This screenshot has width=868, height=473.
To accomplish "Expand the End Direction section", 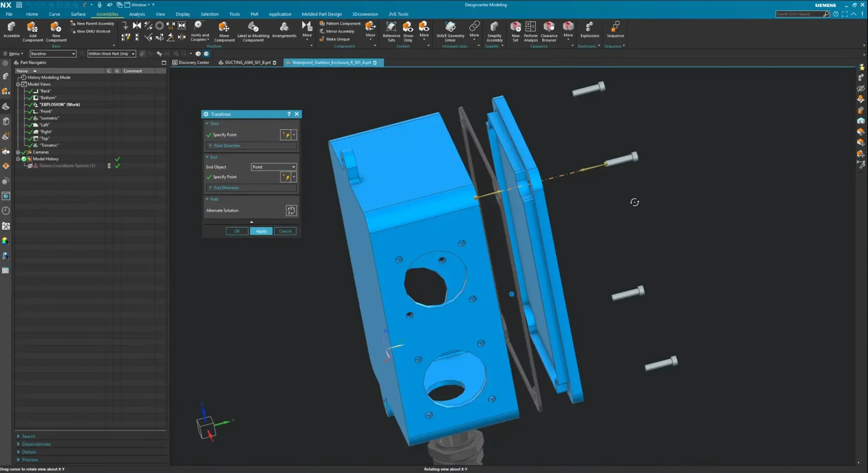I will (x=251, y=188).
